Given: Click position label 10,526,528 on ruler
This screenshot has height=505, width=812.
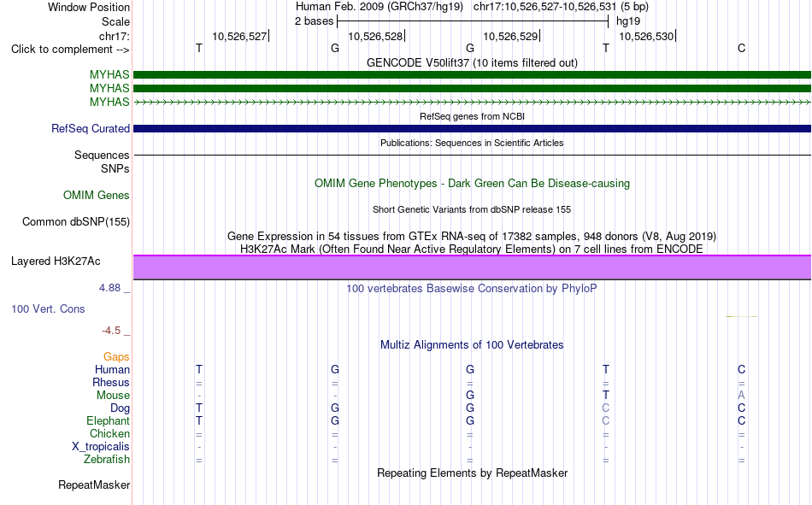Looking at the screenshot, I should pos(375,36).
